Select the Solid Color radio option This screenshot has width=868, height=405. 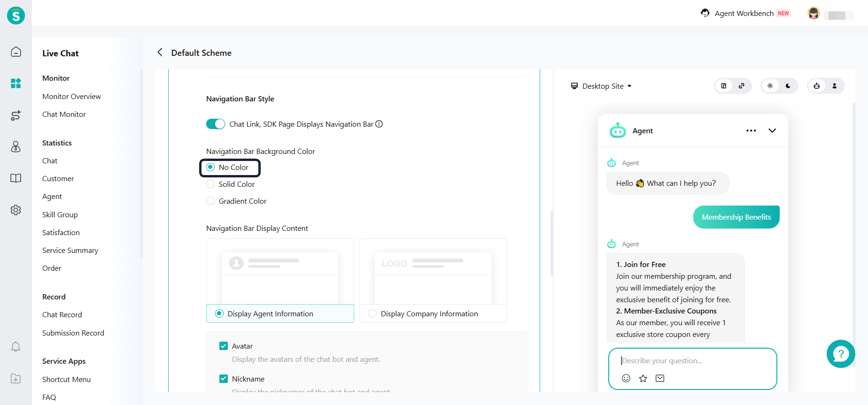(210, 184)
